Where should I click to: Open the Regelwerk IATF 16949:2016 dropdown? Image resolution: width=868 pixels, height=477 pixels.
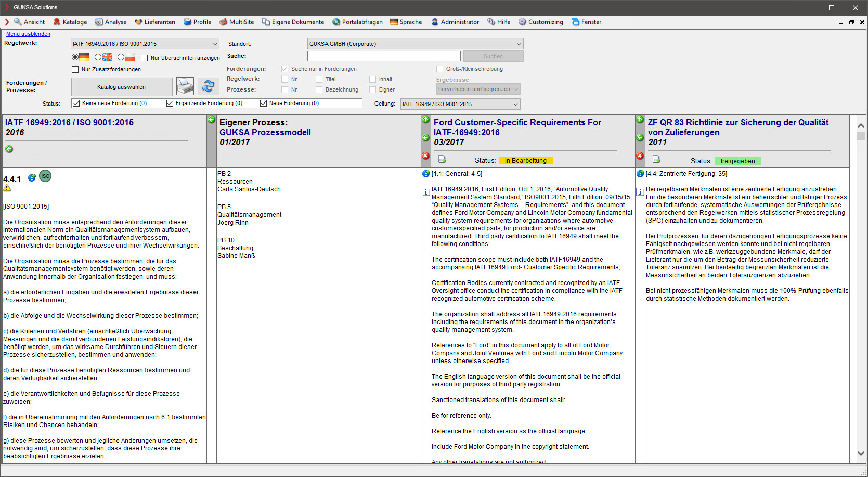point(145,44)
